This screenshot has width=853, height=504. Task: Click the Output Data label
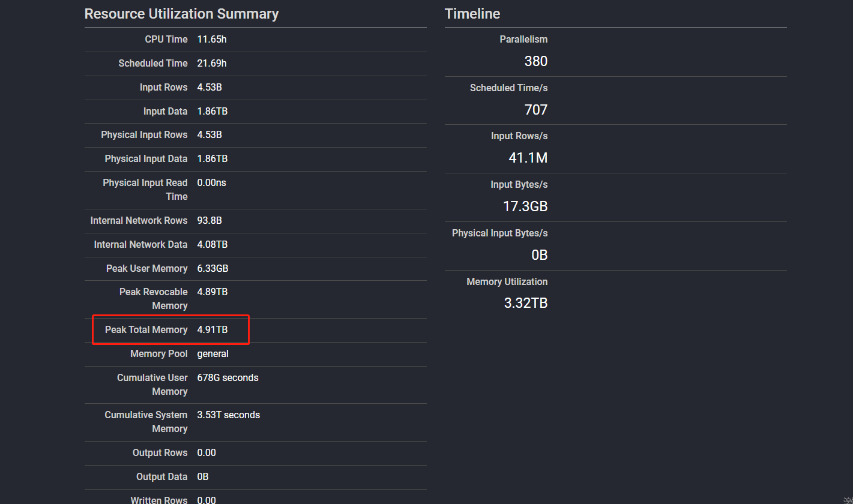point(162,476)
